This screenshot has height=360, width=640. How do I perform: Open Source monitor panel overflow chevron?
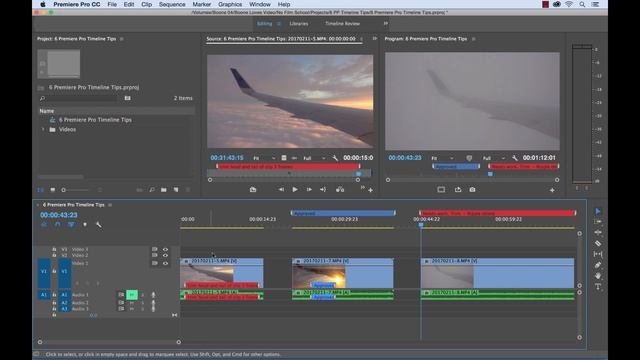coord(374,39)
